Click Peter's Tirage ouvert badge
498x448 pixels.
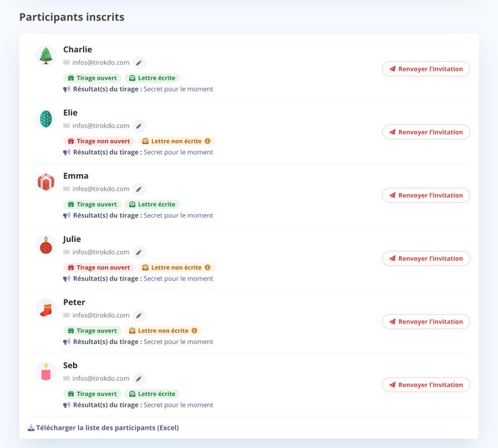(x=92, y=330)
